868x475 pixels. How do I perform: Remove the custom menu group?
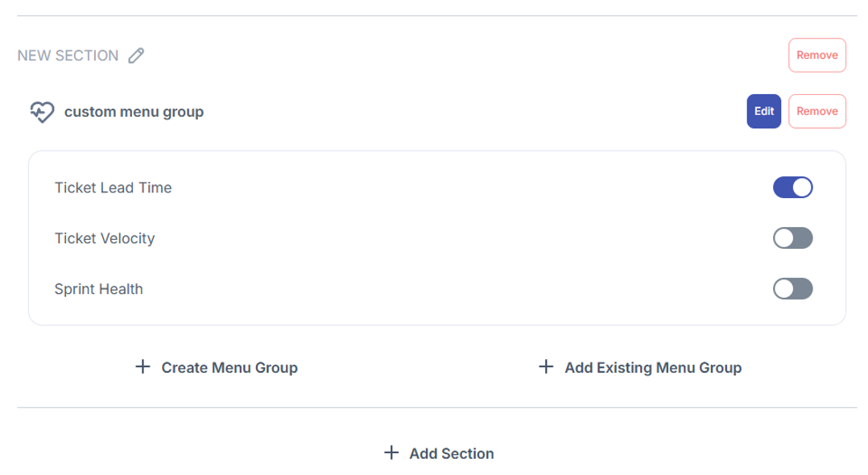[x=816, y=112]
